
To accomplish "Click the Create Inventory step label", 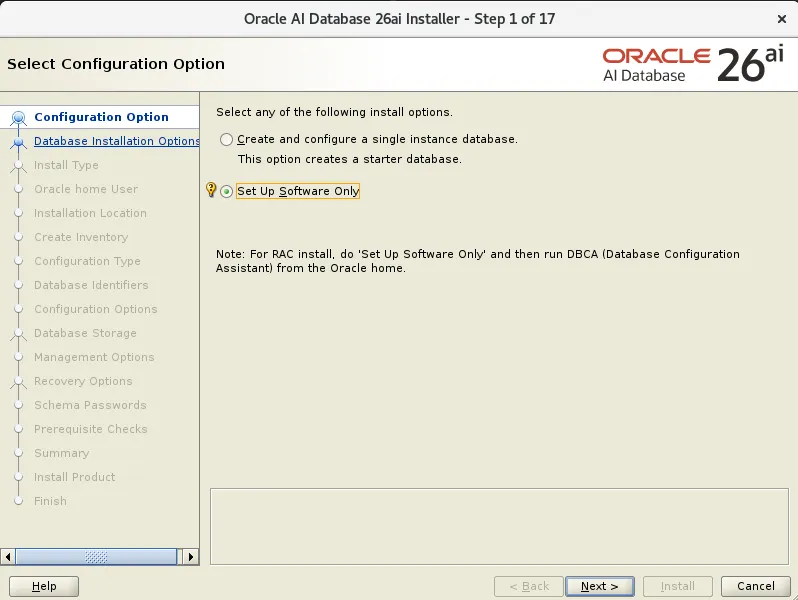I will coord(81,237).
